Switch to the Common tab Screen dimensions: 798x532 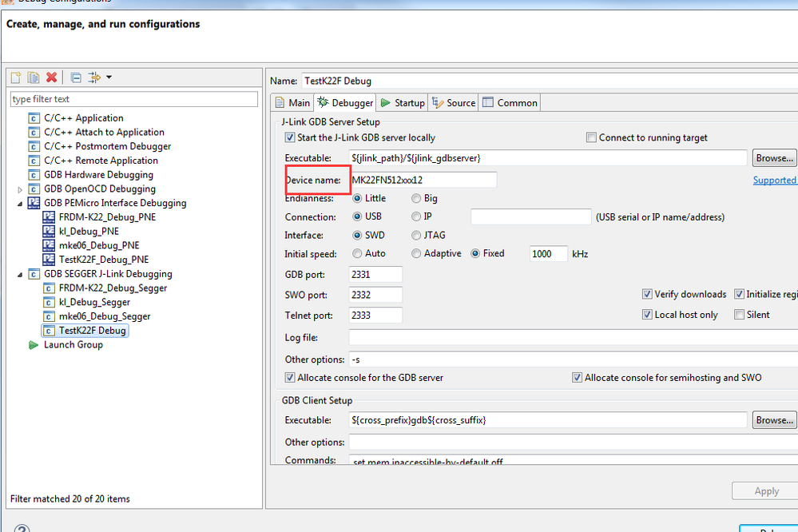[510, 103]
